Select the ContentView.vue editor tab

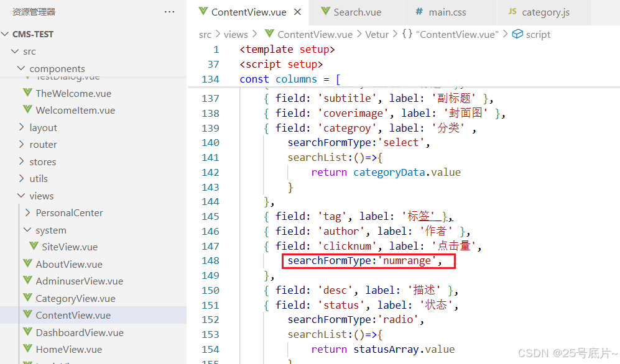(x=248, y=12)
